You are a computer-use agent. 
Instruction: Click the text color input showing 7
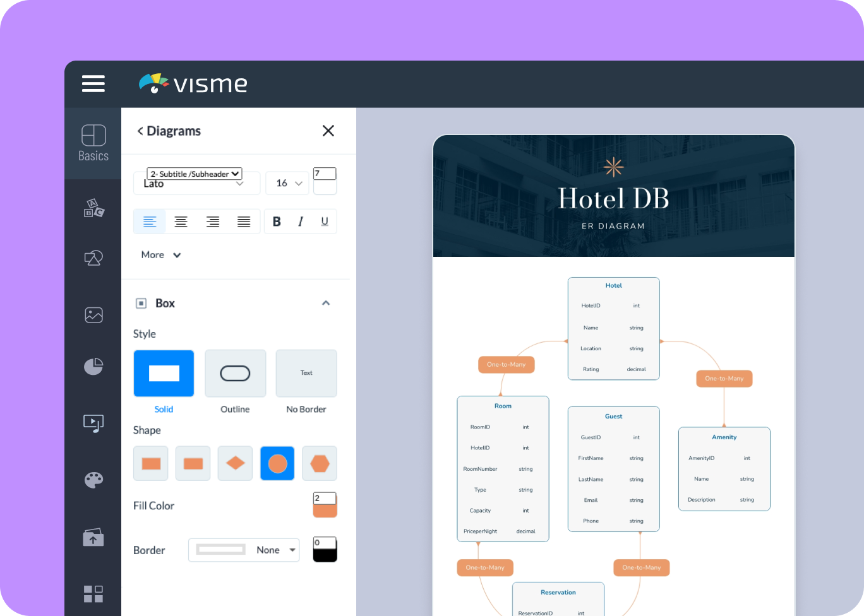tap(325, 174)
